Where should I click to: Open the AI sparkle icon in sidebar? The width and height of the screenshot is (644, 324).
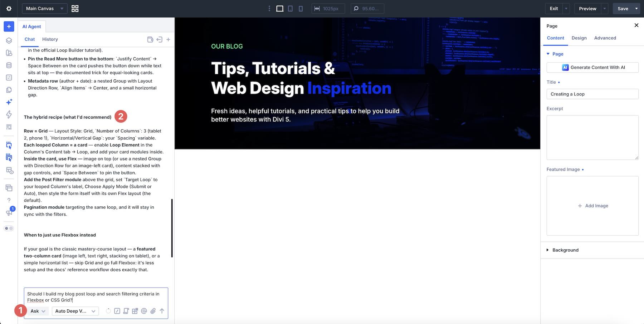pyautogui.click(x=9, y=102)
